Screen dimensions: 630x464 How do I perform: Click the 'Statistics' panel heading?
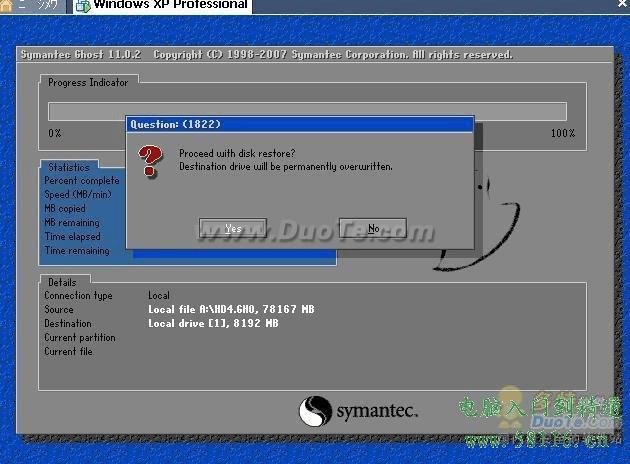point(69,167)
